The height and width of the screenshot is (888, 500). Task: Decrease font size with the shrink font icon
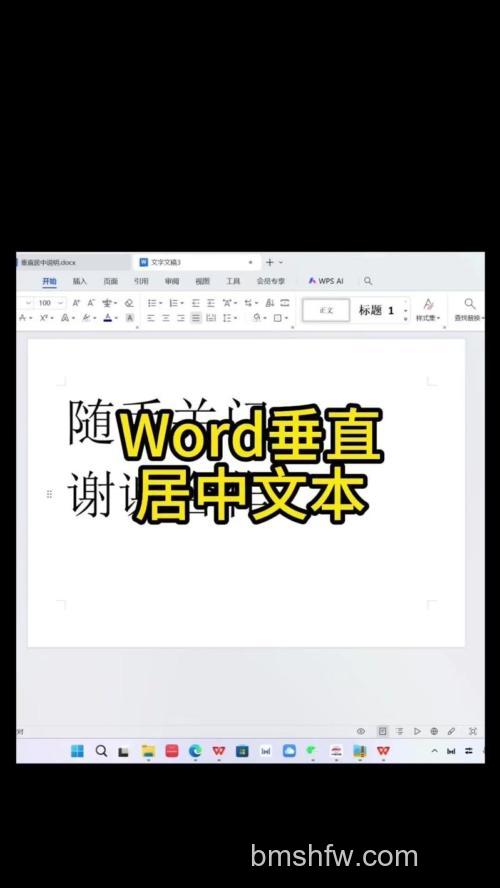pyautogui.click(x=91, y=303)
